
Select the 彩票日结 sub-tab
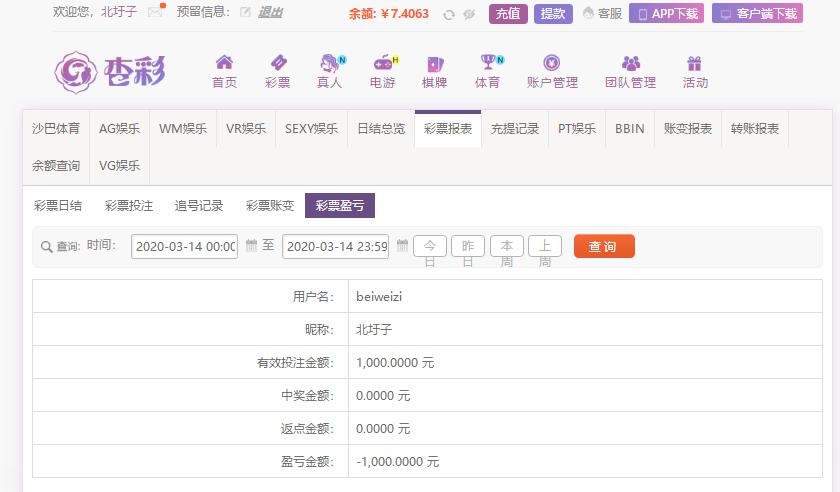coord(58,206)
